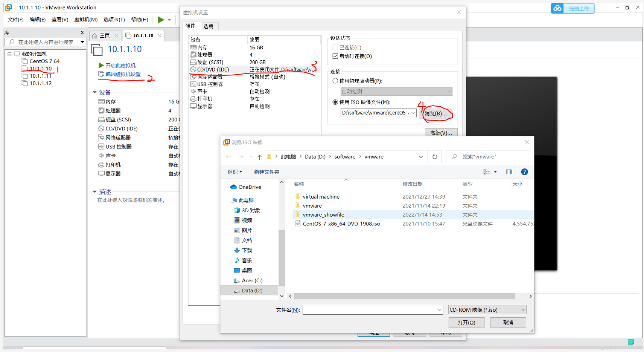The image size is (644, 352).
Task: Click 新建文件夹 button
Action: click(266, 172)
